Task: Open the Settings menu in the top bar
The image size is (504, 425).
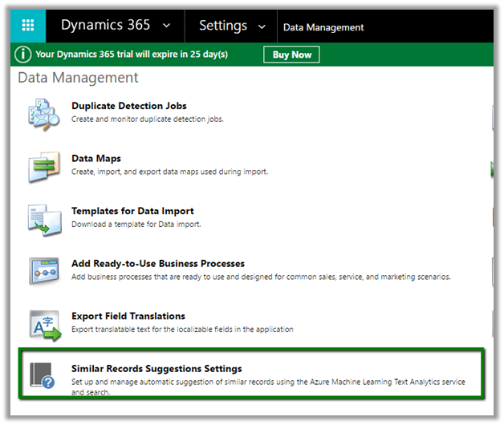Action: 222,26
